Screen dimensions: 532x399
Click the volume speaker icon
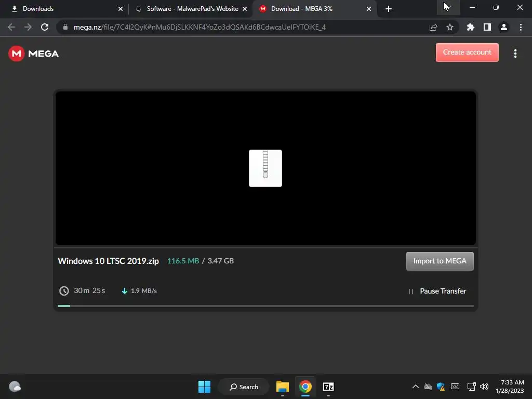(484, 387)
